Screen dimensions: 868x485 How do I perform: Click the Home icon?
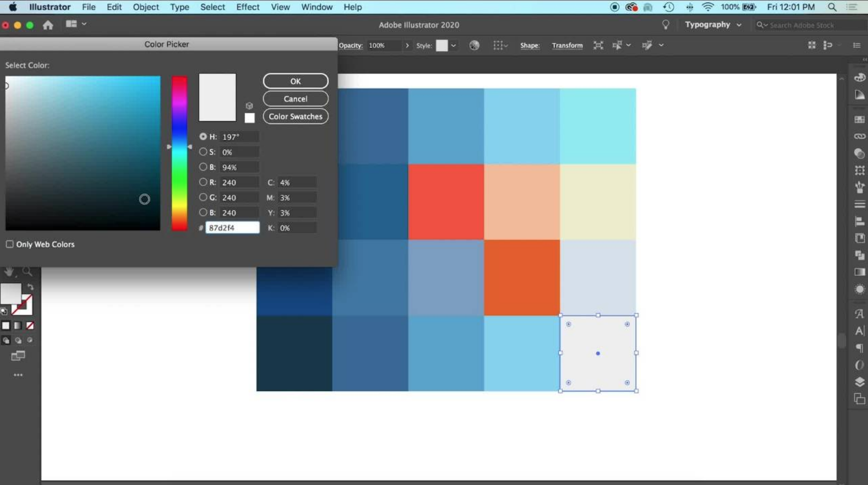(48, 25)
